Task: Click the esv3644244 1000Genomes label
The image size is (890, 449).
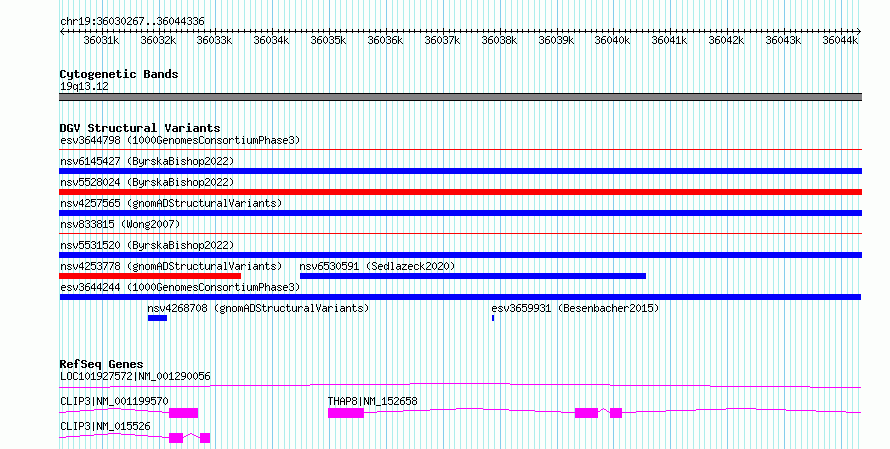Action: coord(180,287)
